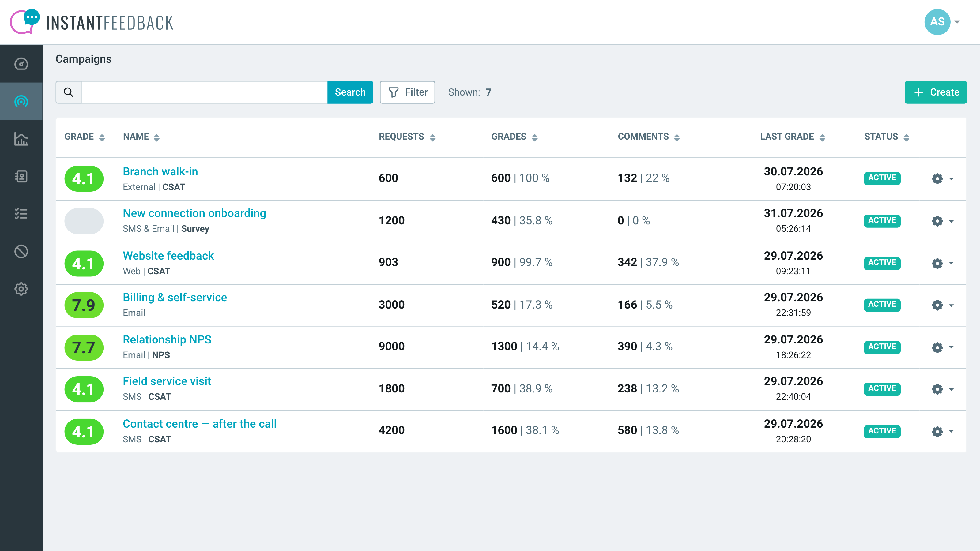Viewport: 980px width, 551px height.
Task: Expand actions arrow for Billing & self-service row
Action: 952,305
